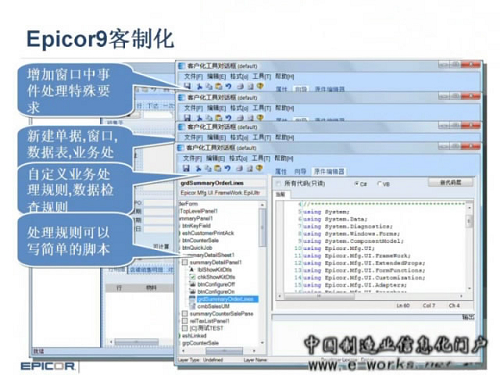Click the Save icon in the front dialog toolbar
500x375 pixels.
coord(186,168)
